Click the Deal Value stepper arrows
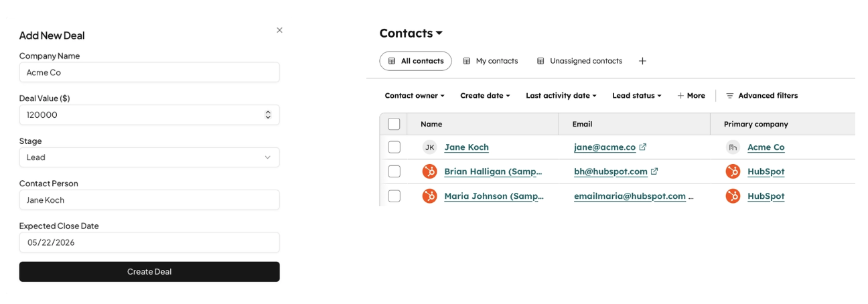The image size is (868, 304). pyautogui.click(x=268, y=115)
